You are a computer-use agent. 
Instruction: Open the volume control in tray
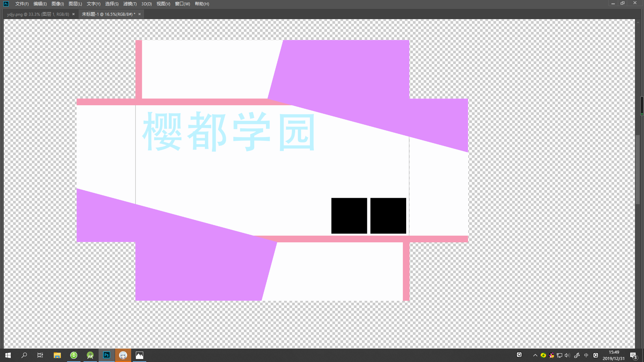click(x=568, y=355)
